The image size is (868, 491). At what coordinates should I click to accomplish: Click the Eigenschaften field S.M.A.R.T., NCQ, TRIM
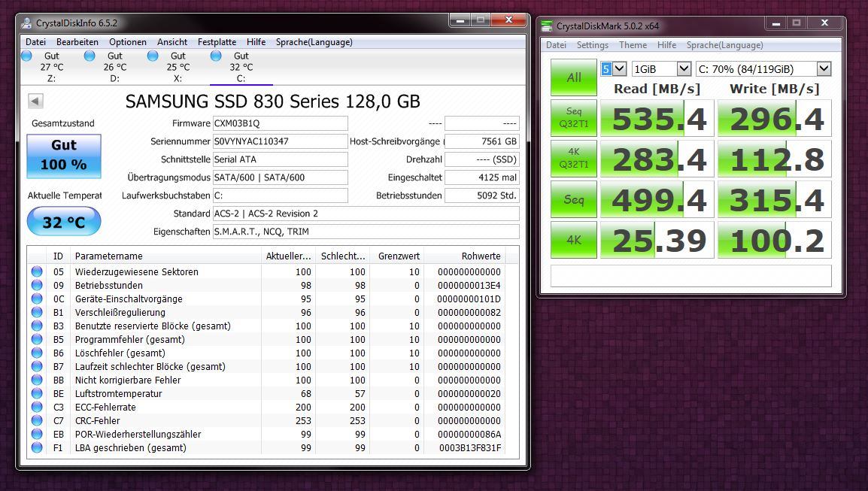coord(366,232)
